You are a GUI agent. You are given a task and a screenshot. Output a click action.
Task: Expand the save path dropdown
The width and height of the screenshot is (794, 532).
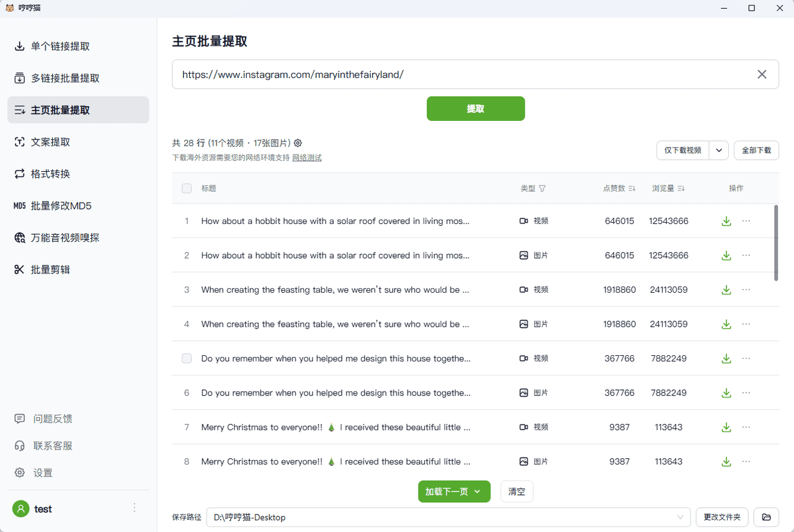pos(680,517)
